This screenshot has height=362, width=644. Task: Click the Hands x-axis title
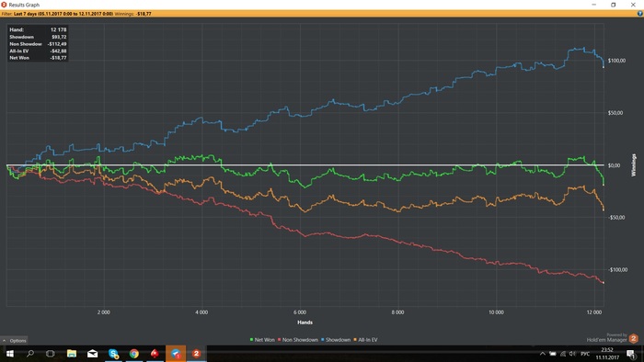point(305,322)
